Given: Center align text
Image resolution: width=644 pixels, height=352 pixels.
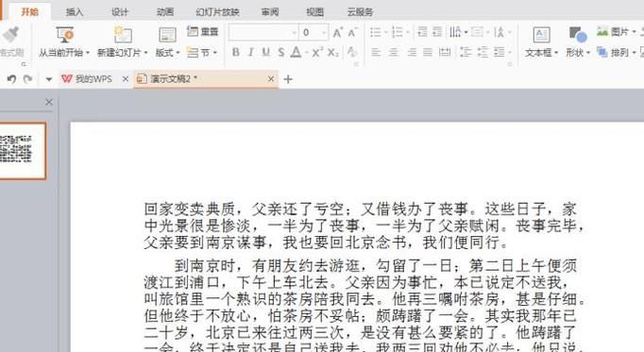Looking at the screenshot, I should click(x=394, y=52).
